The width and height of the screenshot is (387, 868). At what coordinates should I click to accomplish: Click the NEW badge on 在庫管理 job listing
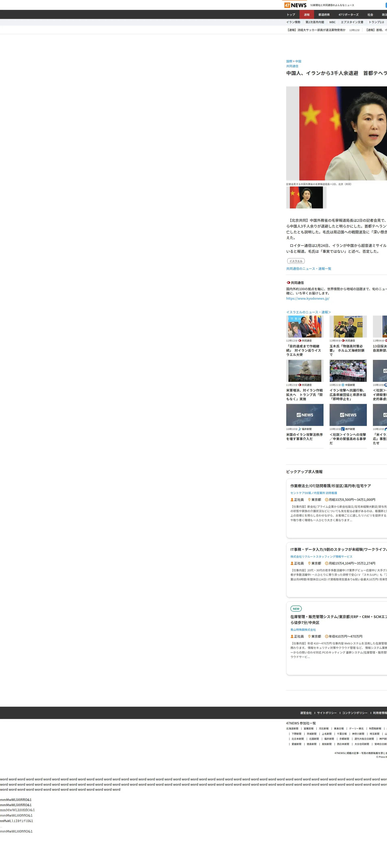pos(296,609)
